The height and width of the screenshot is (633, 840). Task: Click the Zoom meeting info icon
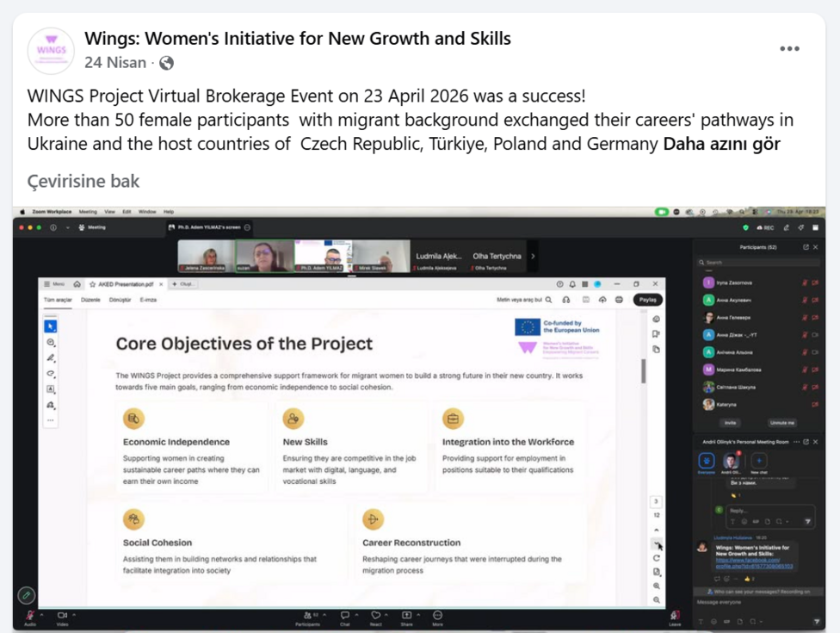[x=53, y=227]
